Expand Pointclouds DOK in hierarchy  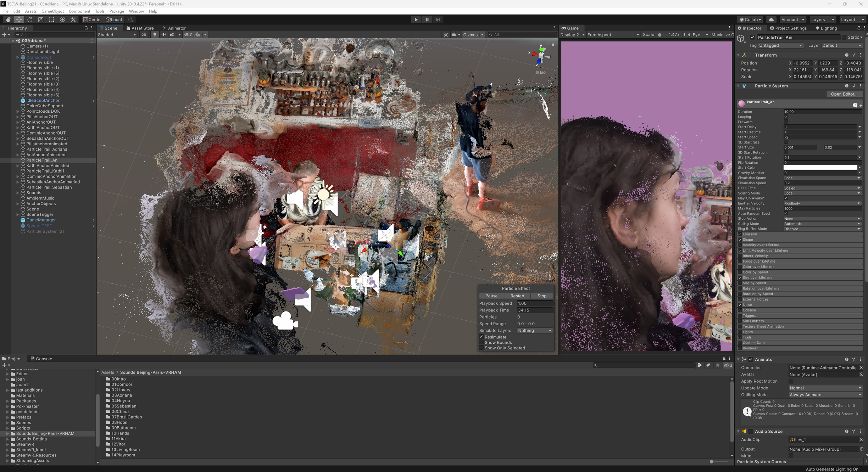(x=18, y=111)
